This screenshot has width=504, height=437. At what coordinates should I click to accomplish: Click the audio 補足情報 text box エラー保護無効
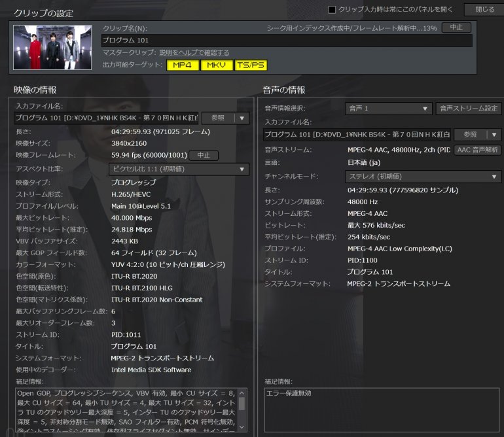[382, 410]
